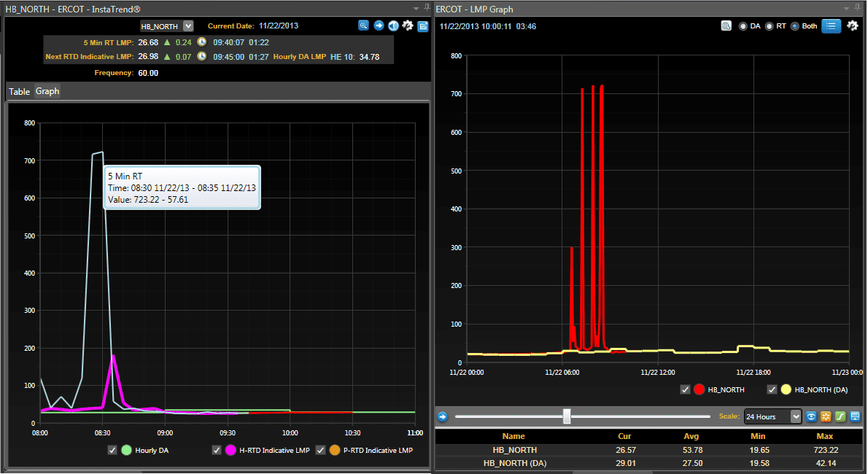Open the HB_NORTH node dropdown
Screen dimensions: 868x474
click(x=188, y=26)
